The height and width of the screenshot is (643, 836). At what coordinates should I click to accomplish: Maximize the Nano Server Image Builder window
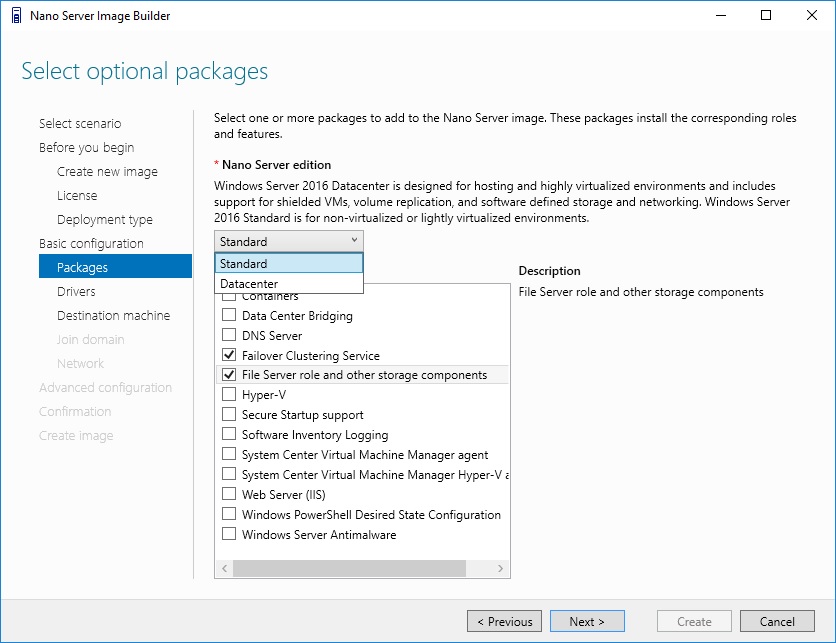(x=766, y=15)
